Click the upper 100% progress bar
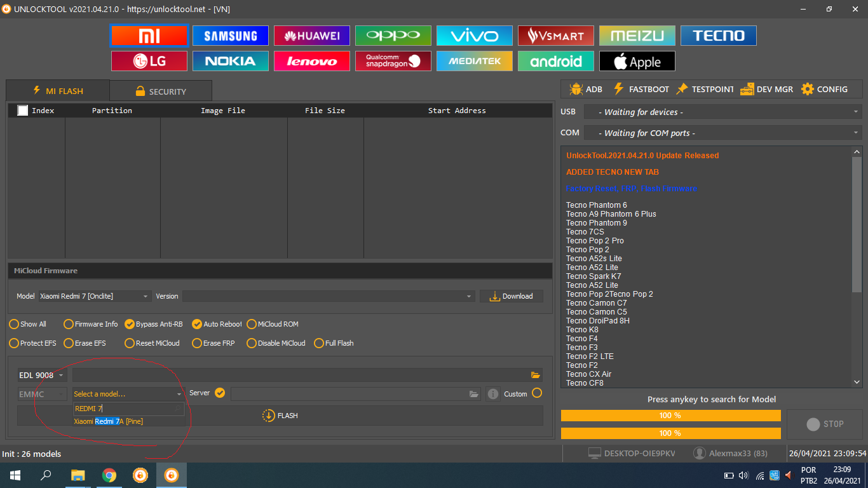This screenshot has width=868, height=488. pos(670,415)
